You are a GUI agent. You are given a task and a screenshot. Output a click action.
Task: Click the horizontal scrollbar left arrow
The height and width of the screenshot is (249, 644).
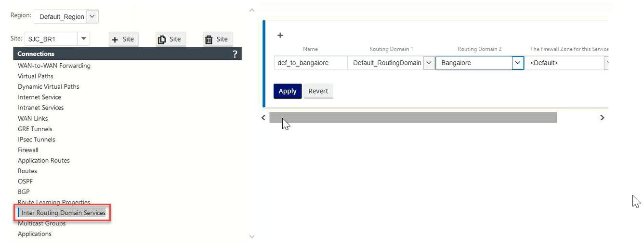click(263, 118)
